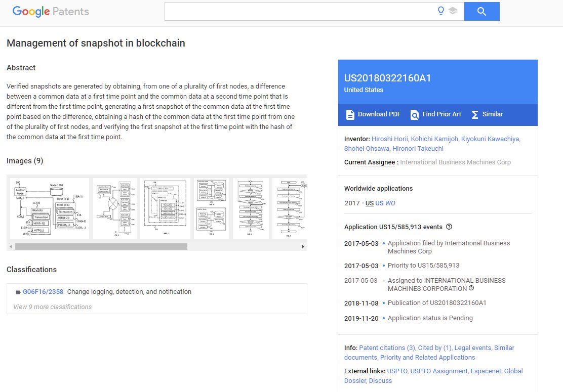The width and height of the screenshot is (563, 392).
Task: Open classification G06F16/2358 link
Action: [x=43, y=291]
